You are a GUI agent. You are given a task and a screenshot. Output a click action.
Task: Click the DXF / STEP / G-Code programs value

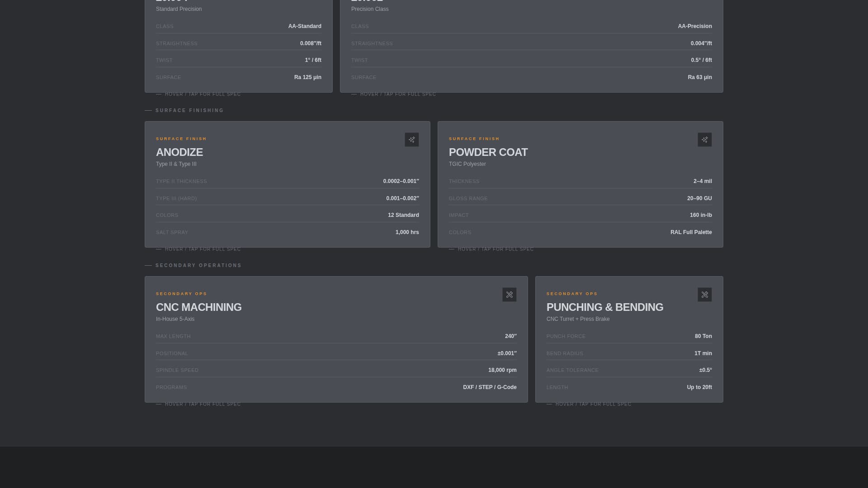490,387
